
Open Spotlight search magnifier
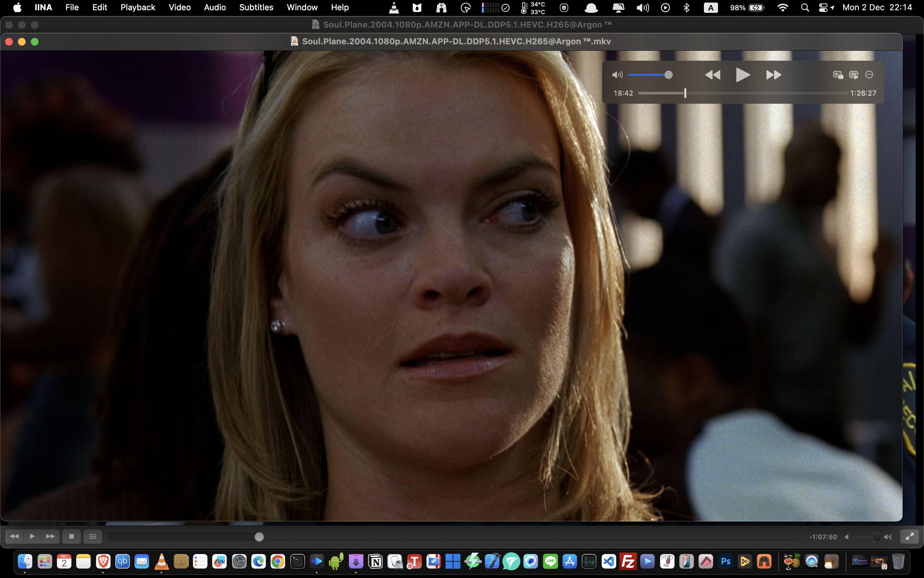805,7
